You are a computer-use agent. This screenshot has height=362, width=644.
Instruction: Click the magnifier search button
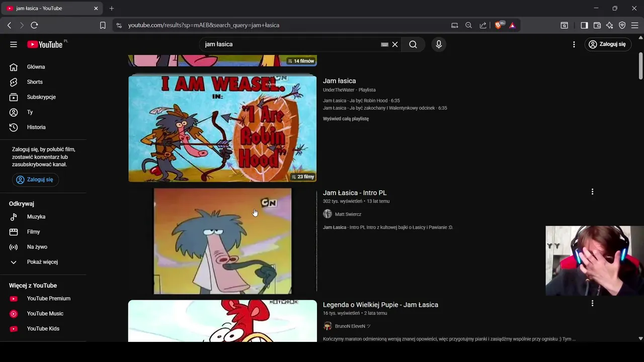(413, 44)
